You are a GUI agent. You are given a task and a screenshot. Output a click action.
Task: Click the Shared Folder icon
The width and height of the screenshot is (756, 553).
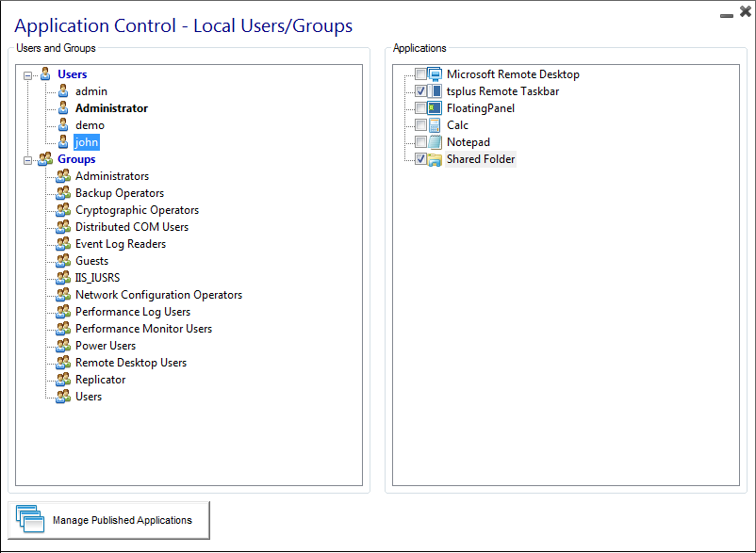[435, 159]
